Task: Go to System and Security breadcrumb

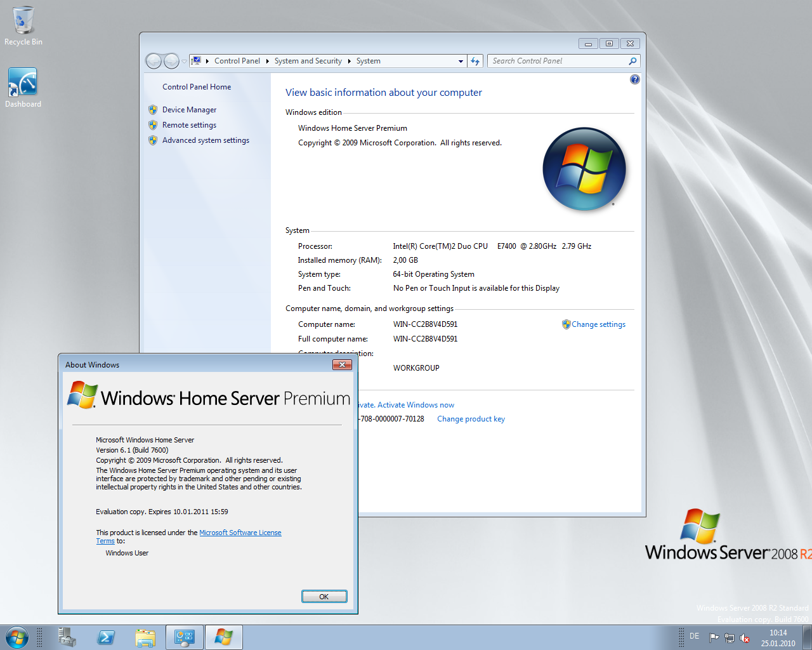Action: point(308,61)
